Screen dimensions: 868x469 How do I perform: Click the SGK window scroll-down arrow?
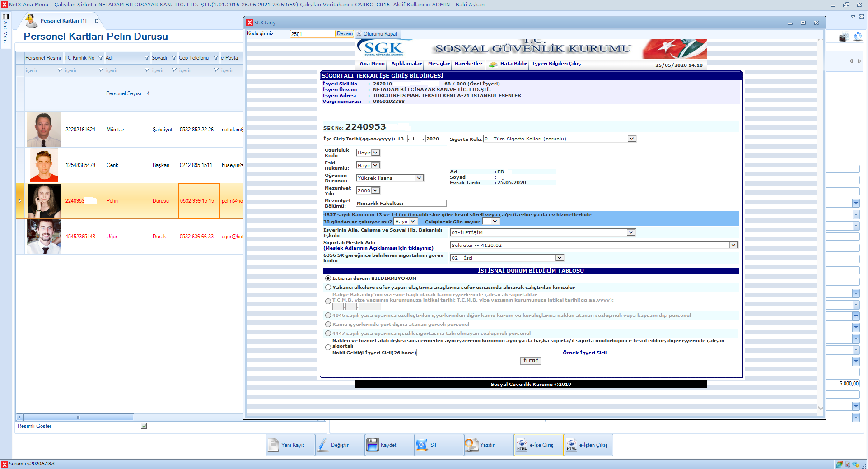[x=821, y=409]
